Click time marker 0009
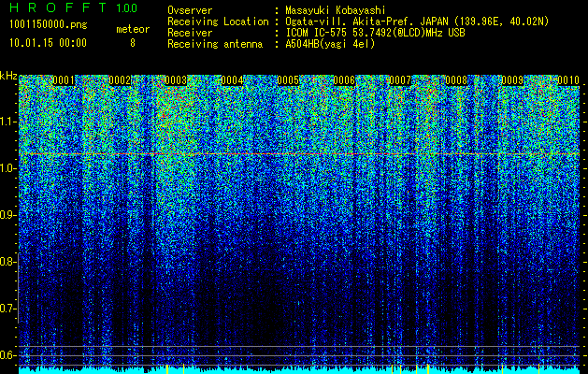The height and width of the screenshot is (374, 588). click(512, 80)
